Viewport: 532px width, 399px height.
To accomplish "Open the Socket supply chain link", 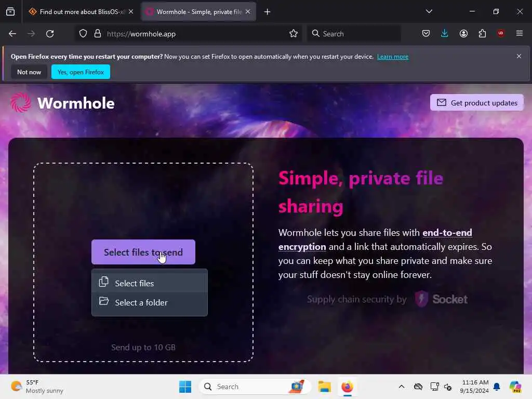I will point(387,299).
